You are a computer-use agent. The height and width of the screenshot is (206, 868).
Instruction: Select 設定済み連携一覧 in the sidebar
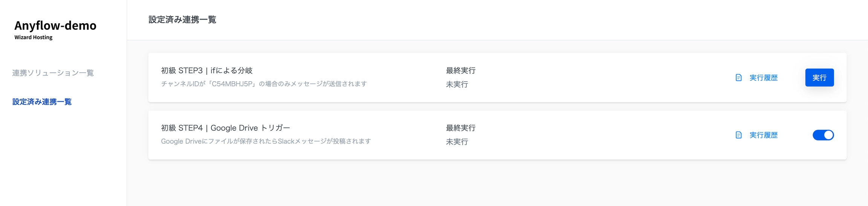pyautogui.click(x=42, y=102)
